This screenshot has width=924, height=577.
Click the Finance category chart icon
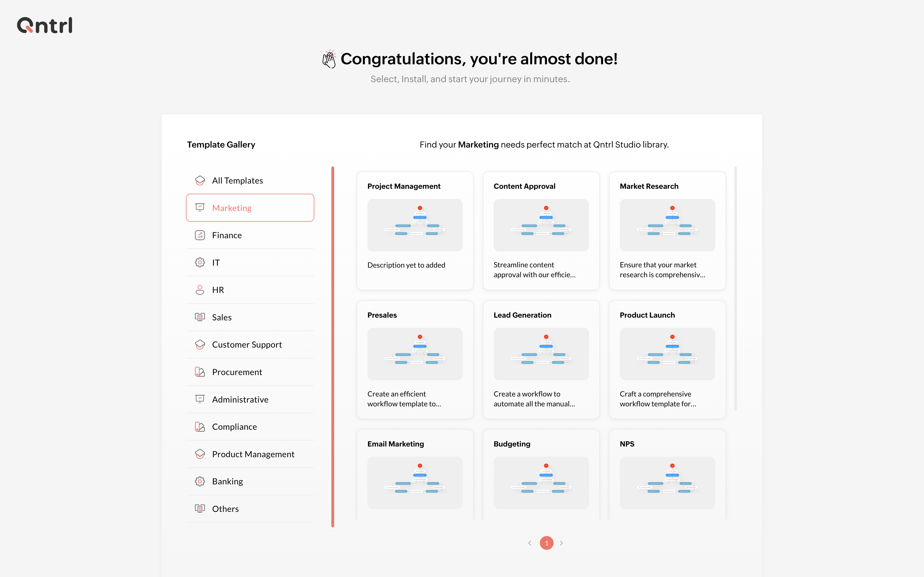point(200,235)
